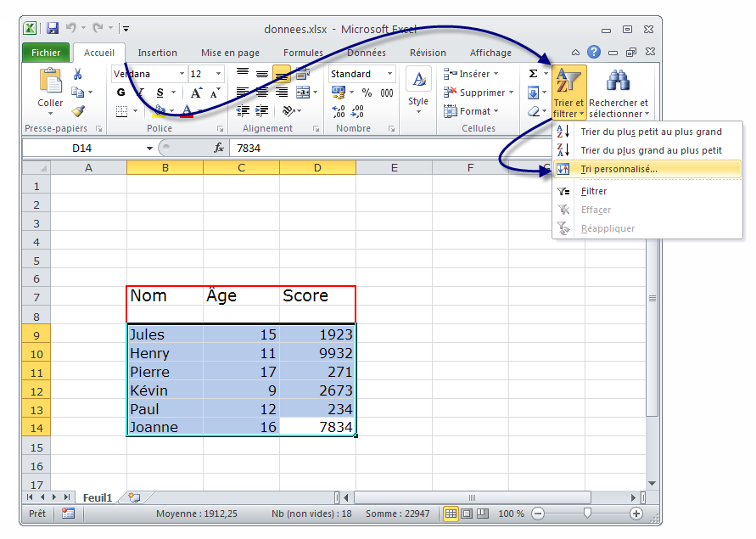
Task: Toggle the bottom vertical alignment button
Action: click(281, 74)
